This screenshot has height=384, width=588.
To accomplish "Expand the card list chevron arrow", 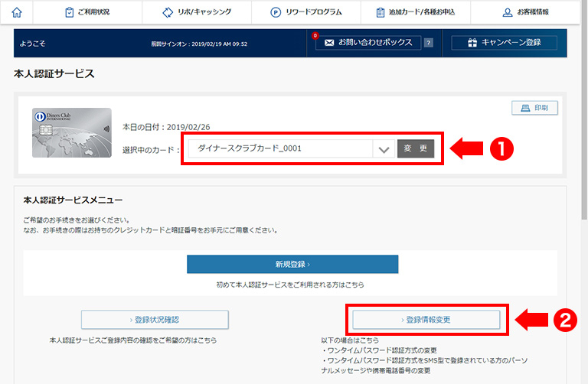I will pyautogui.click(x=384, y=149).
